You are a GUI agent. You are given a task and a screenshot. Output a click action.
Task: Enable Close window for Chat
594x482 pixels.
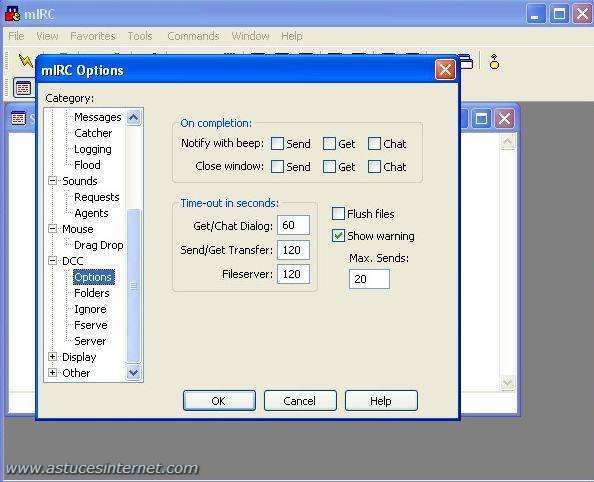click(x=374, y=166)
